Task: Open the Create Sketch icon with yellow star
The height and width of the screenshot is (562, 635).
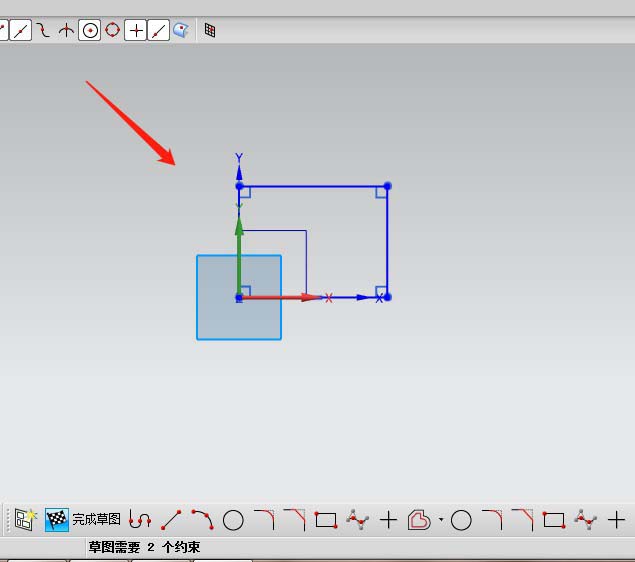Action: [x=26, y=519]
